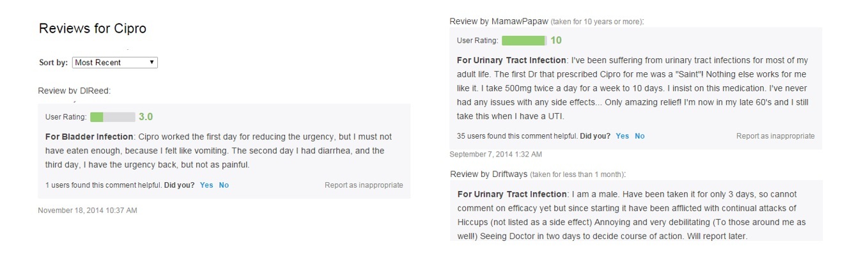Click the Review by DlReed label

74,91
